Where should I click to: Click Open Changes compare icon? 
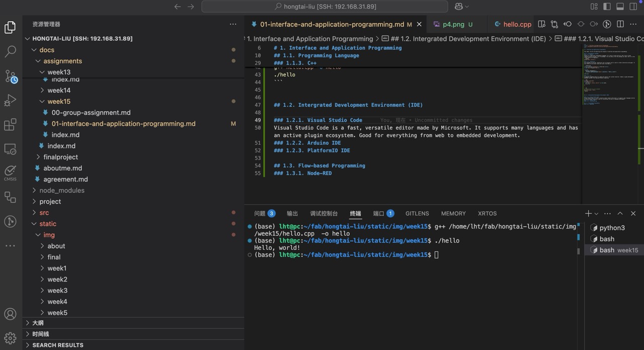click(x=554, y=24)
